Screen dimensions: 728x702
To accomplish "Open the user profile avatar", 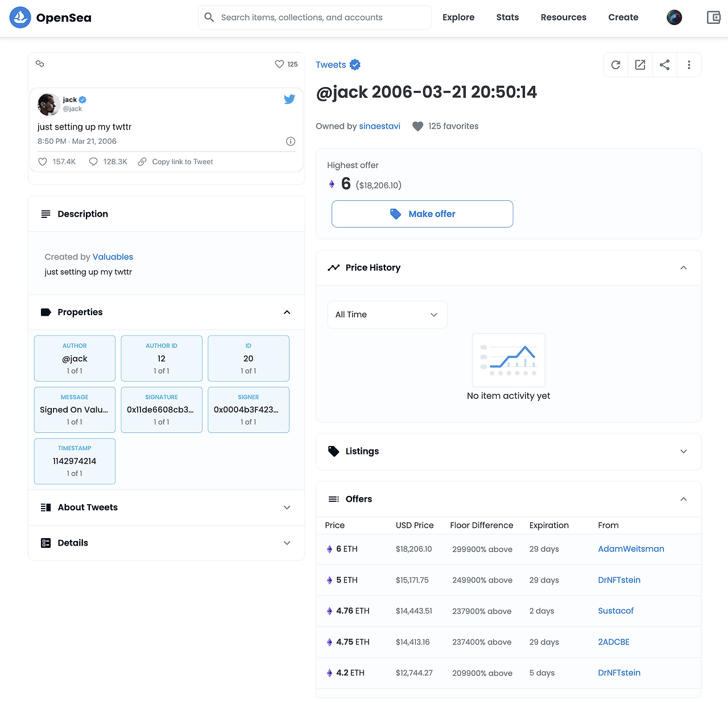I will (x=674, y=18).
